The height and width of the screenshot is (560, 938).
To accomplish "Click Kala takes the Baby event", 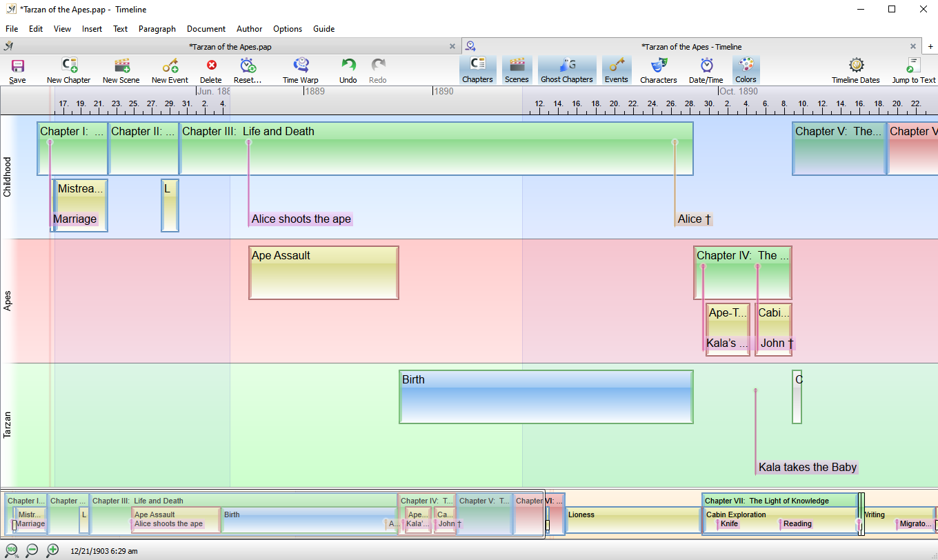I will click(807, 468).
